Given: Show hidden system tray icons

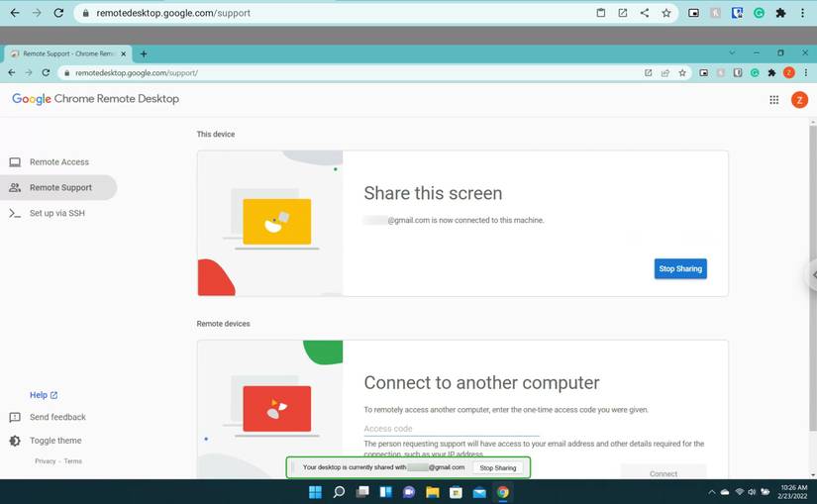Looking at the screenshot, I should pyautogui.click(x=711, y=492).
